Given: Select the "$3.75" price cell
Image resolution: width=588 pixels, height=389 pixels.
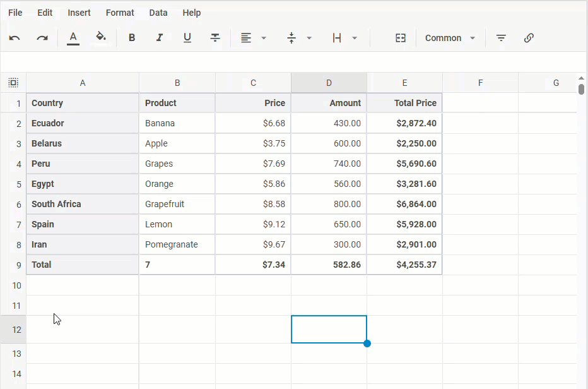Looking at the screenshot, I should click(x=253, y=143).
